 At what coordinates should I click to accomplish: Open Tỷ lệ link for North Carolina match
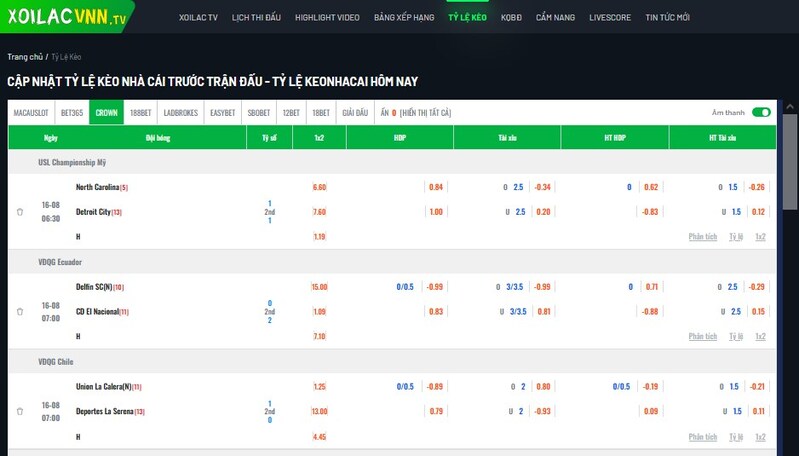(736, 236)
